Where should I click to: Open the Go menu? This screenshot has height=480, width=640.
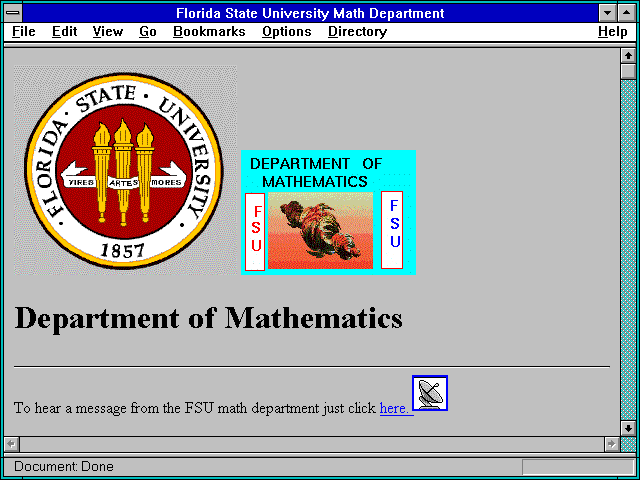click(x=147, y=31)
